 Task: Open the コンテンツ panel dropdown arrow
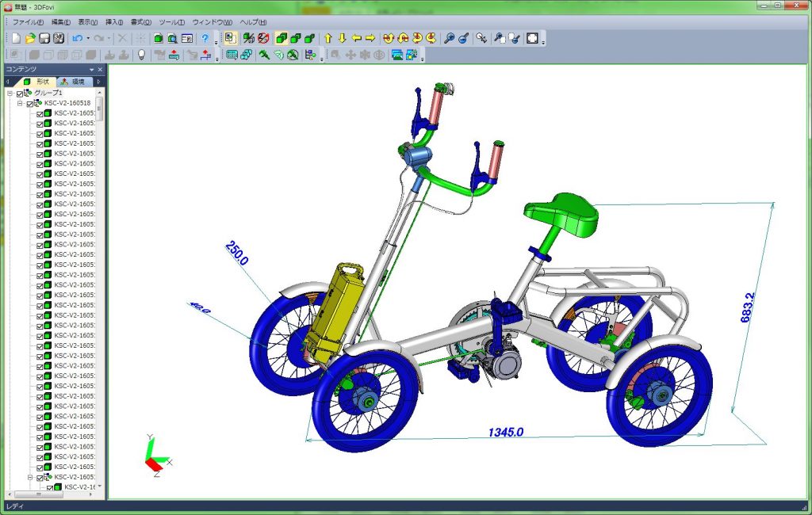91,70
